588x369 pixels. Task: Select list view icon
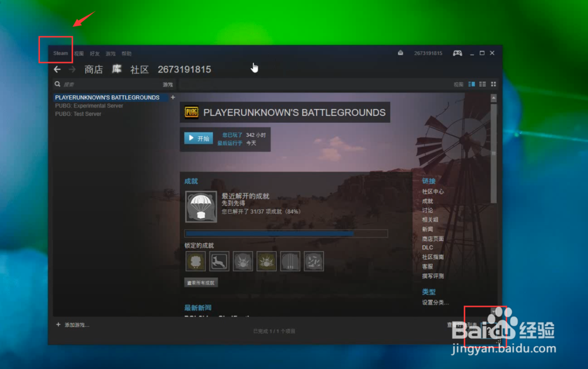pyautogui.click(x=483, y=84)
